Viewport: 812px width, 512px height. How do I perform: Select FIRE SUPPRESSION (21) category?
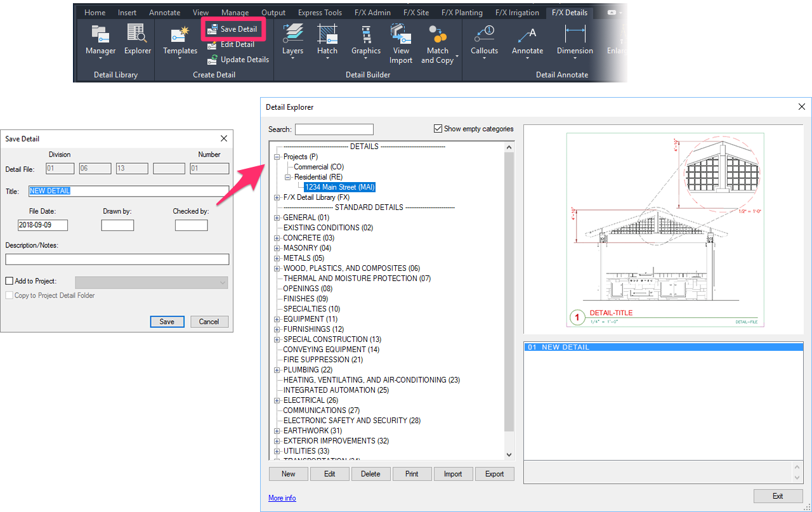(323, 360)
